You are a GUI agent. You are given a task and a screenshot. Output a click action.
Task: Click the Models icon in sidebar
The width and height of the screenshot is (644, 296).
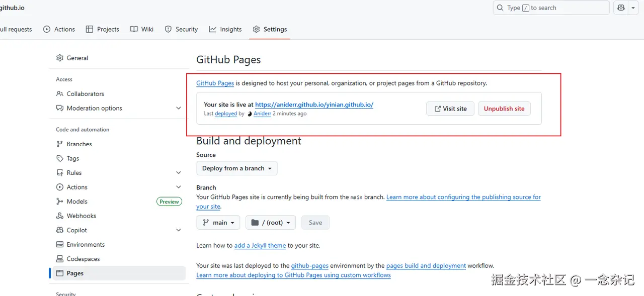pyautogui.click(x=60, y=202)
